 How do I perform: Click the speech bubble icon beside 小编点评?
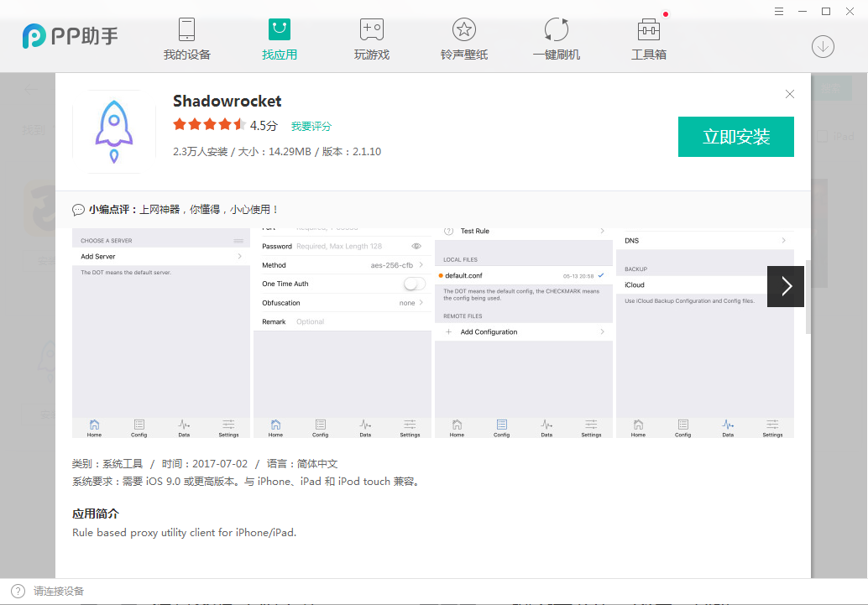pyautogui.click(x=78, y=210)
